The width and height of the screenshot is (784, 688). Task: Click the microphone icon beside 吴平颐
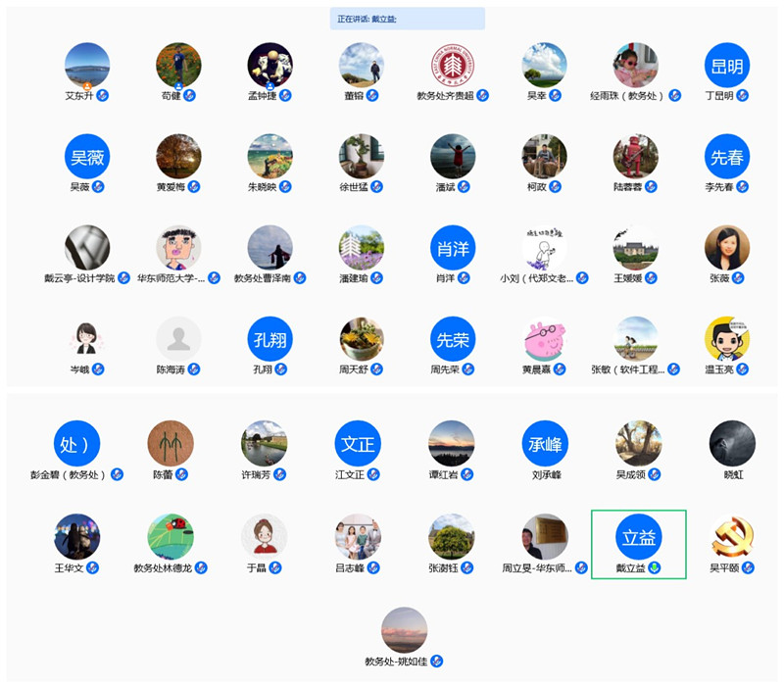tap(748, 567)
